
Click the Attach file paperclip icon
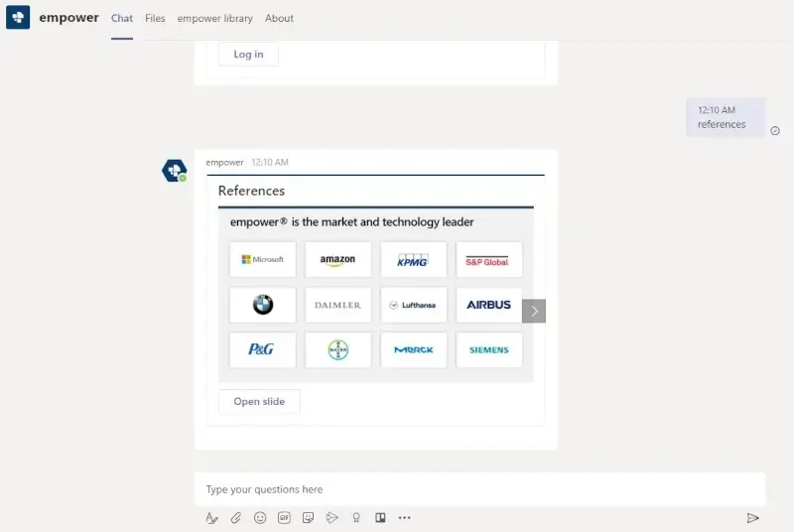[235, 518]
